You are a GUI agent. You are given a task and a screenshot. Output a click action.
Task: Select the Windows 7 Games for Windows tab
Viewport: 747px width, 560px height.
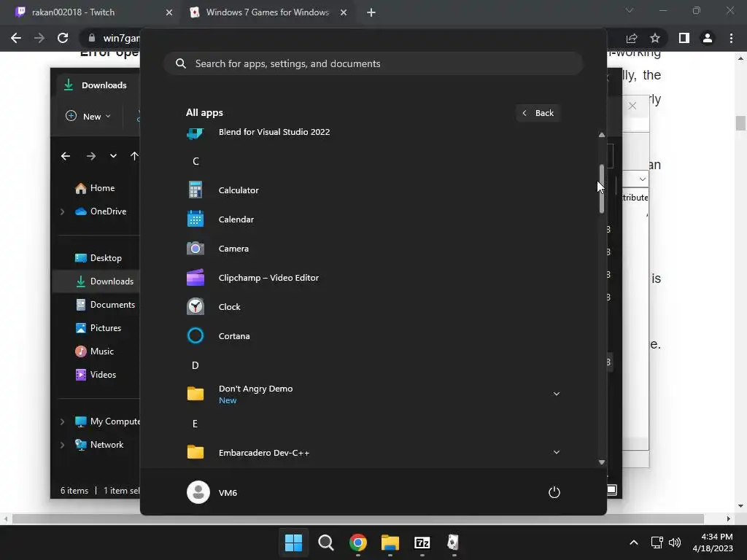click(268, 12)
